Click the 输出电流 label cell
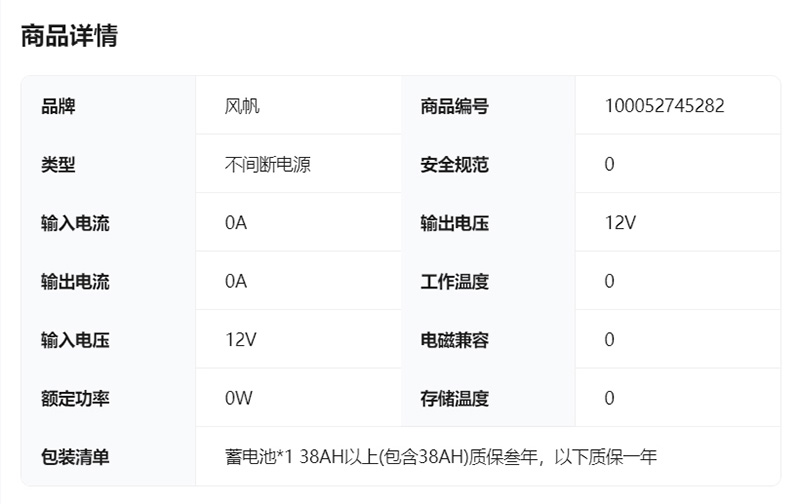This screenshot has width=800, height=504. click(x=75, y=282)
